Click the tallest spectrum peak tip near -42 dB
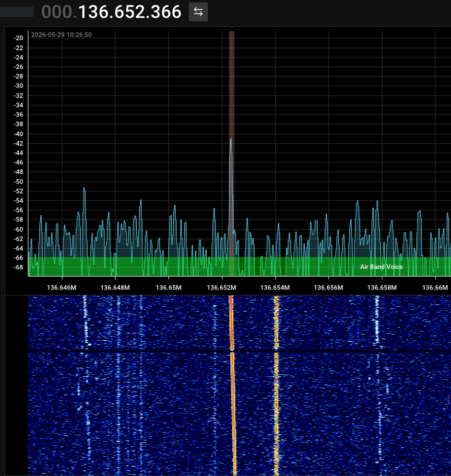The image size is (451, 476). click(231, 139)
